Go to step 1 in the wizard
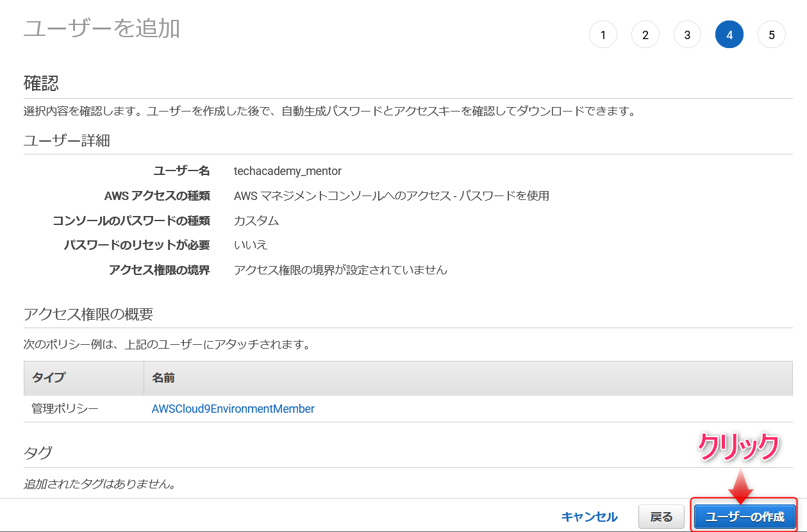The width and height of the screenshot is (807, 532). (x=603, y=35)
